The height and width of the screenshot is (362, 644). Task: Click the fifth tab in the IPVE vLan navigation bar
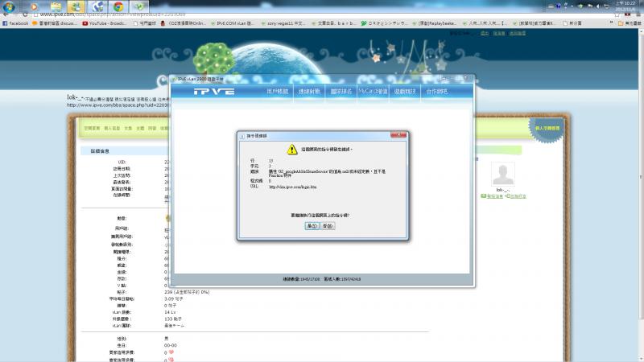point(405,92)
